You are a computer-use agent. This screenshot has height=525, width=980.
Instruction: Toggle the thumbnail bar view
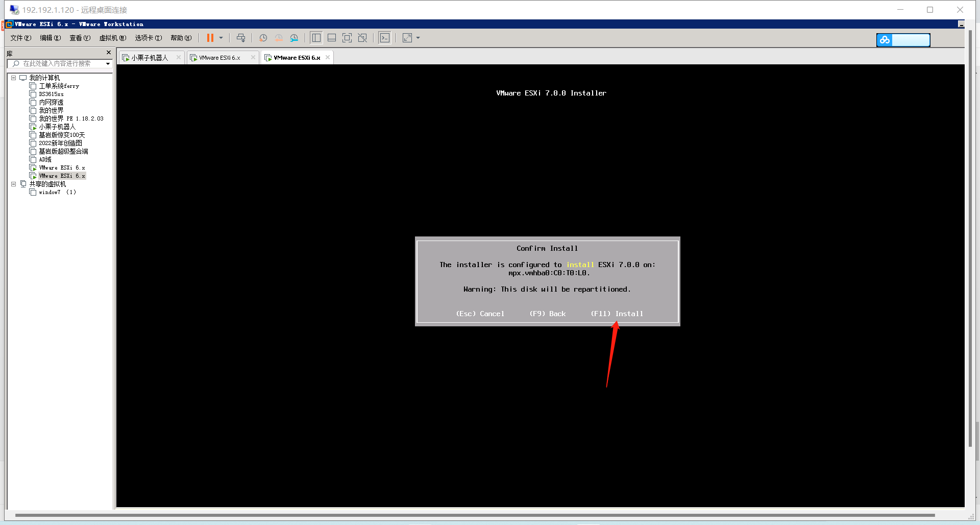332,38
